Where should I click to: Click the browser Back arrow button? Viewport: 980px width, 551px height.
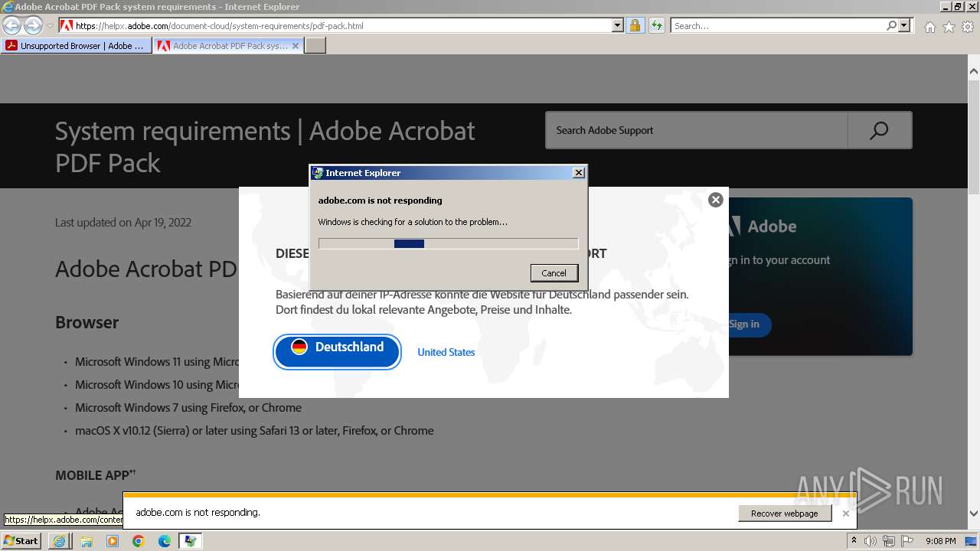pyautogui.click(x=11, y=26)
